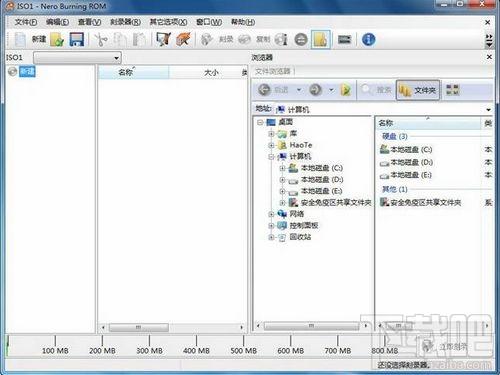
Task: Expand 本地磁盘 (C:) in the tree
Action: tap(282, 168)
